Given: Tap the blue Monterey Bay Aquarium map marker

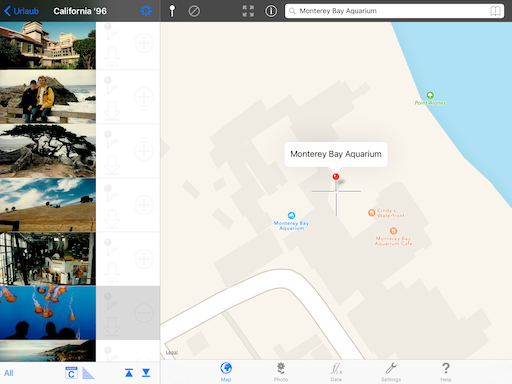Looking at the screenshot, I should pos(291,215).
